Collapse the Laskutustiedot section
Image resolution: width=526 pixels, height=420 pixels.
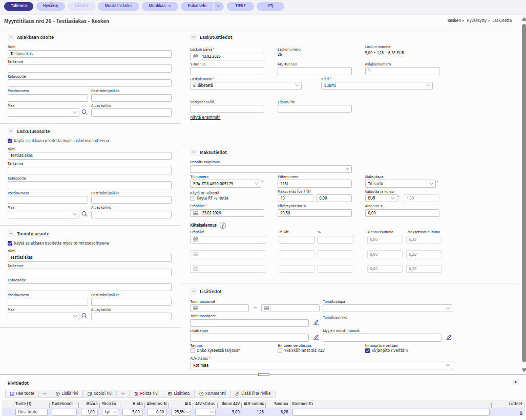[193, 37]
